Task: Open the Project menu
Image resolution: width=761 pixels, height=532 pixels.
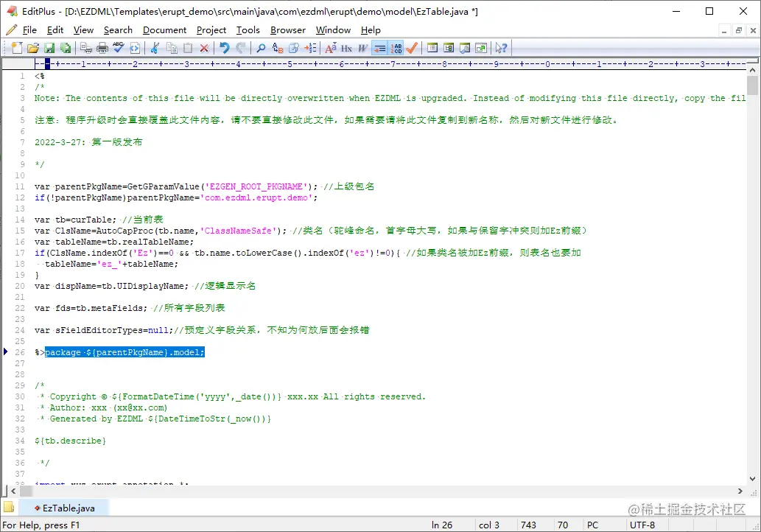Action: [x=211, y=30]
